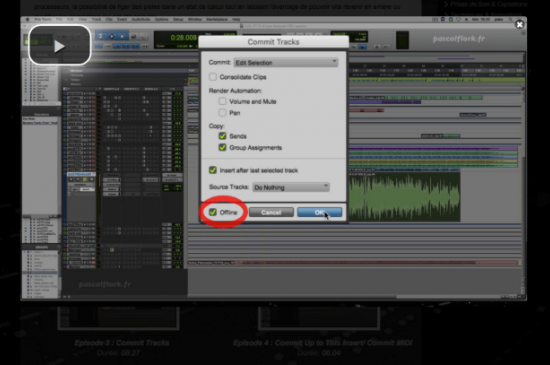Viewport: 550px width, 365px height.
Task: Check Volume and Mute under Render Automation
Action: click(222, 101)
